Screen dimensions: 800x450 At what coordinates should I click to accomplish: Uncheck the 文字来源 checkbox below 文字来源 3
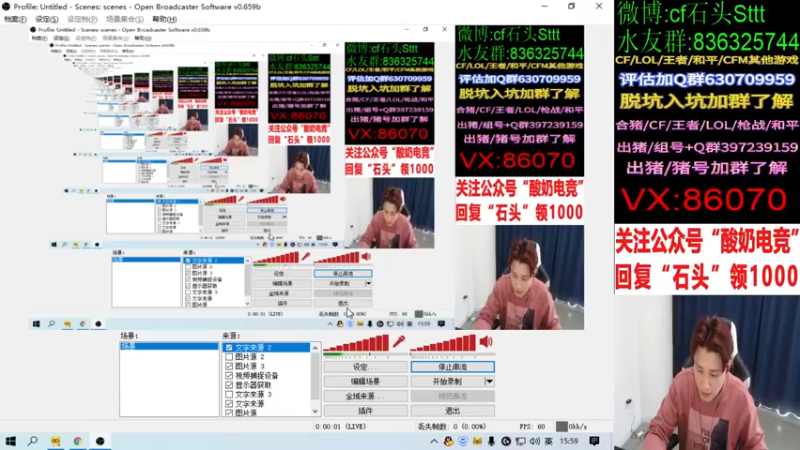point(229,404)
